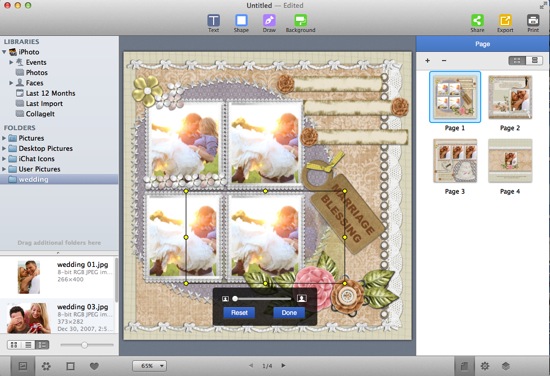Toggle page panel to single-column view
The width and height of the screenshot is (550, 376).
(x=534, y=60)
